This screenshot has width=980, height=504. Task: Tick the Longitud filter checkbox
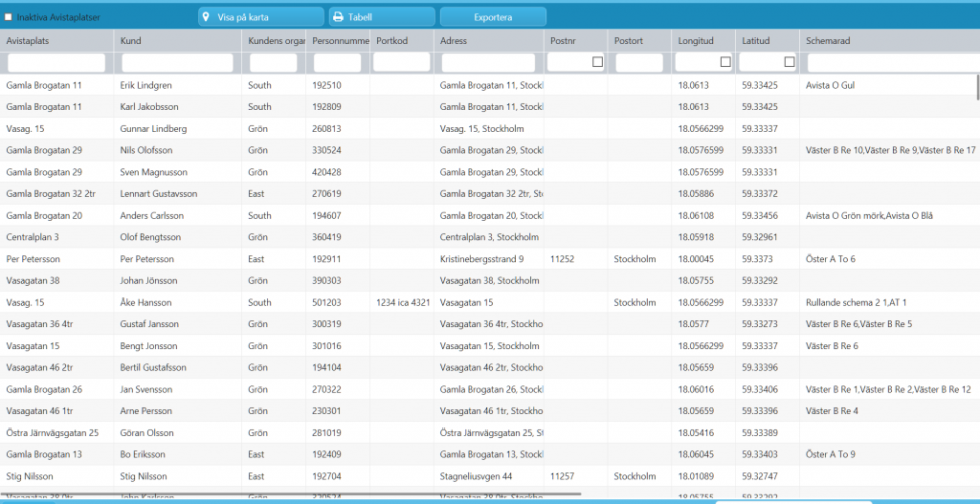tap(725, 62)
